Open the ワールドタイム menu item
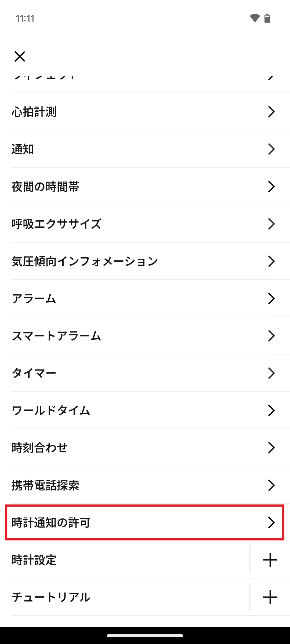This screenshot has width=290, height=644. 51,410
